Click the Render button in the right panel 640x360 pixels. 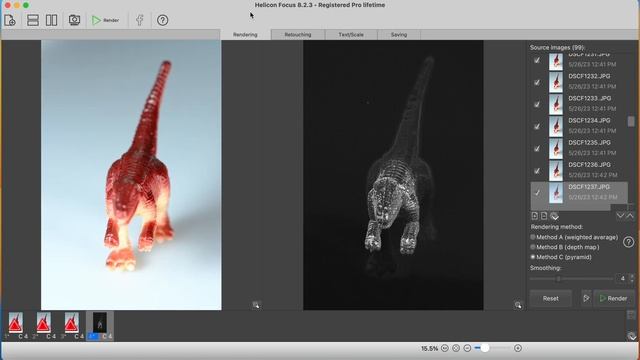point(613,298)
